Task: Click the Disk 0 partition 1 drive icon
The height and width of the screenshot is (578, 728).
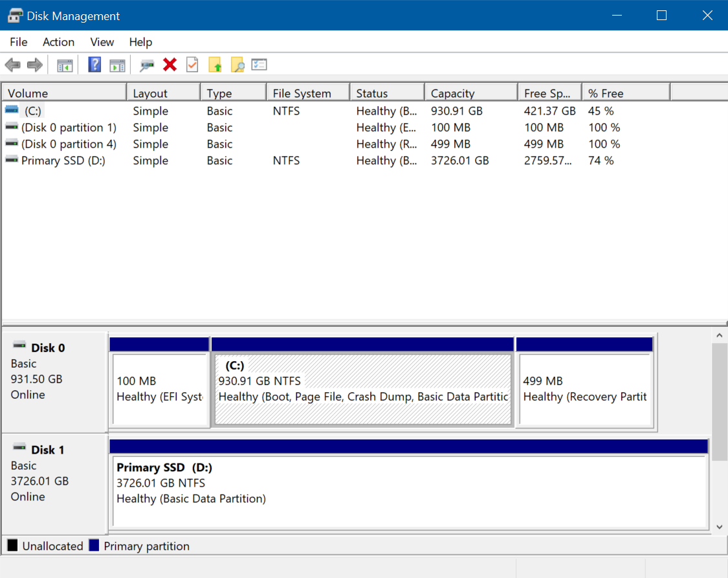Action: pyautogui.click(x=12, y=126)
